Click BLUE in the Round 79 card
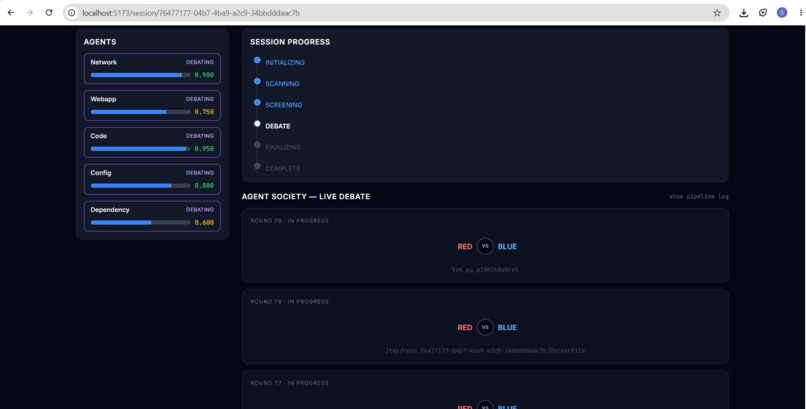Viewport: 806px width, 409px height. click(507, 247)
